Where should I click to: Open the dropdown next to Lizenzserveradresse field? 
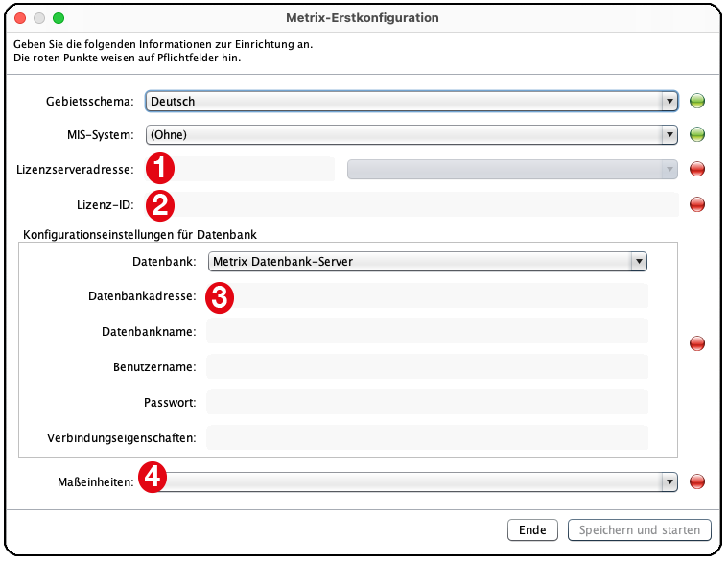click(512, 169)
